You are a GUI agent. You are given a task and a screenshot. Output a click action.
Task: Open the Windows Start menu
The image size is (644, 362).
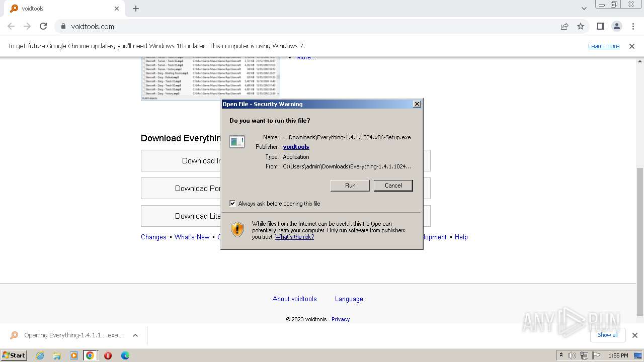tap(14, 355)
